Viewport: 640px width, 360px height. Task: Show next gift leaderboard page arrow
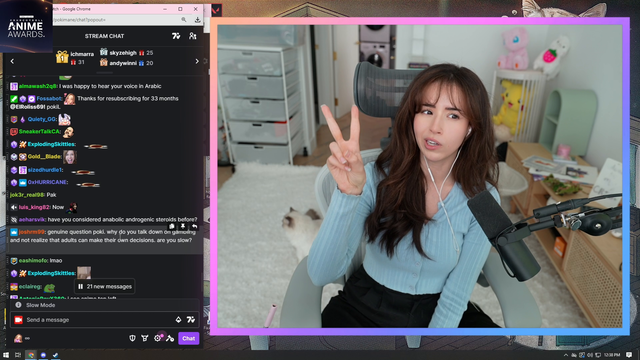197,61
